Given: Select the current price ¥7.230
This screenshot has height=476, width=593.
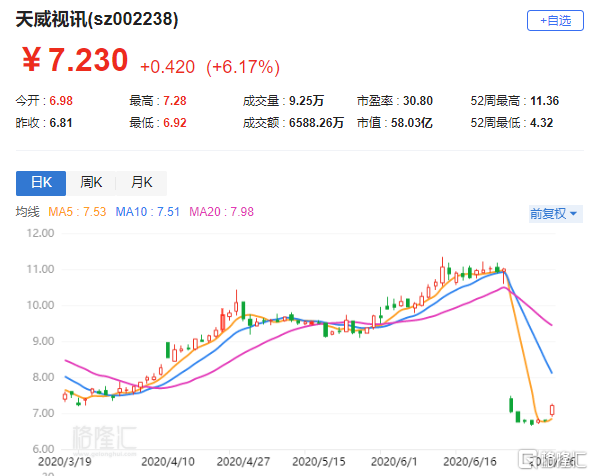Looking at the screenshot, I should (75, 60).
